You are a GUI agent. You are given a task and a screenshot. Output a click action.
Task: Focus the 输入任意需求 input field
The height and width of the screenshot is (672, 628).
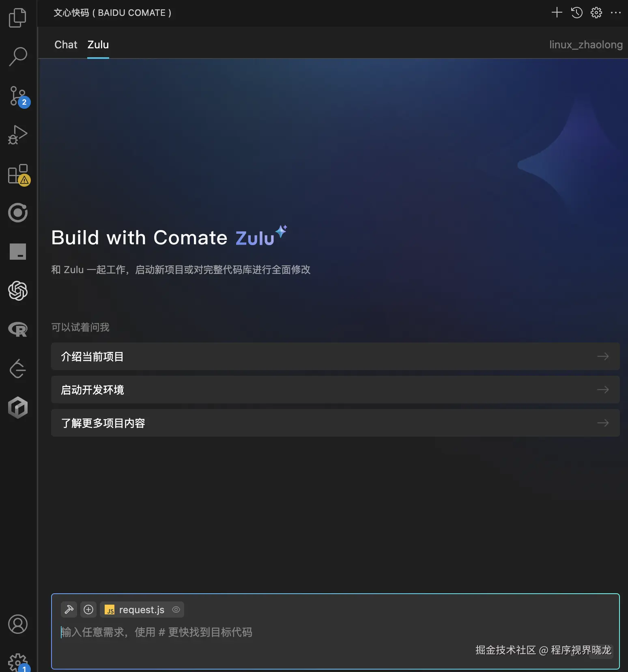(x=335, y=632)
